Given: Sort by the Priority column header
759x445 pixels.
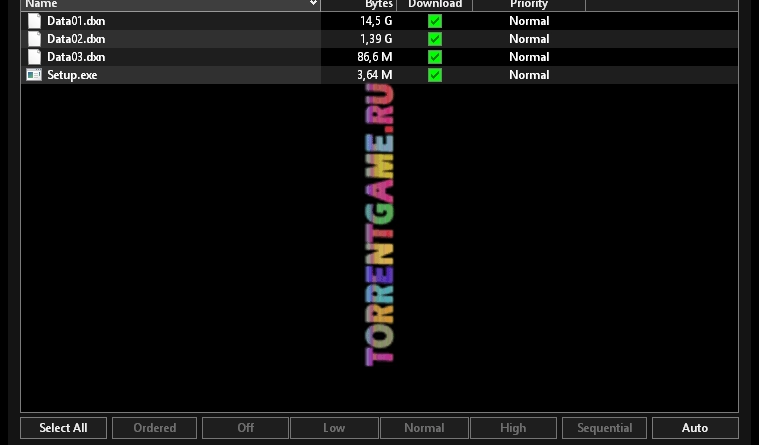Looking at the screenshot, I should coord(529,4).
